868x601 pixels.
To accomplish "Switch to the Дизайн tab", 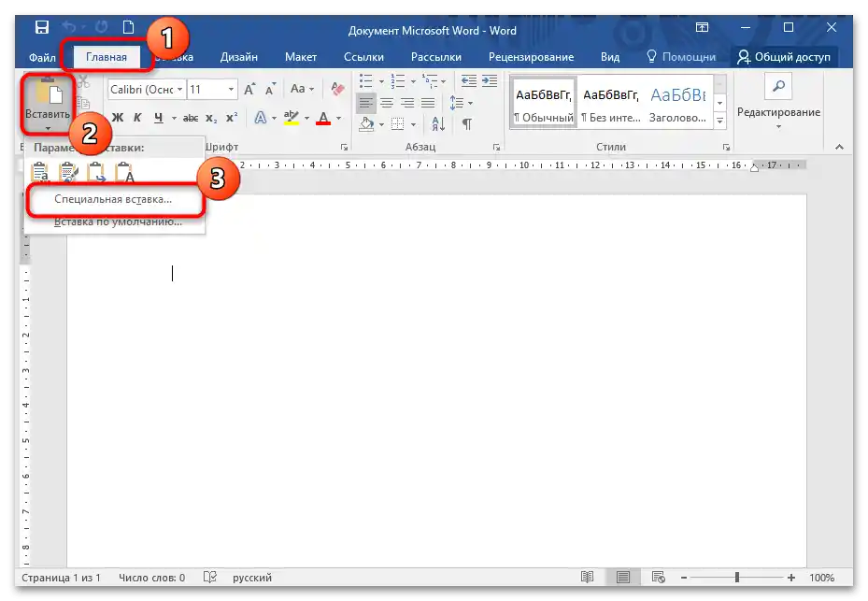I will tap(238, 57).
